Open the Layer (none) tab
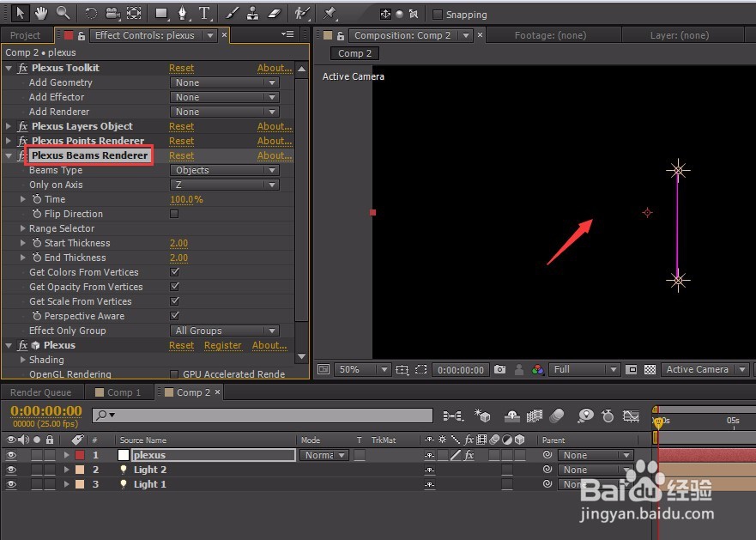The height and width of the screenshot is (540, 756). (680, 35)
